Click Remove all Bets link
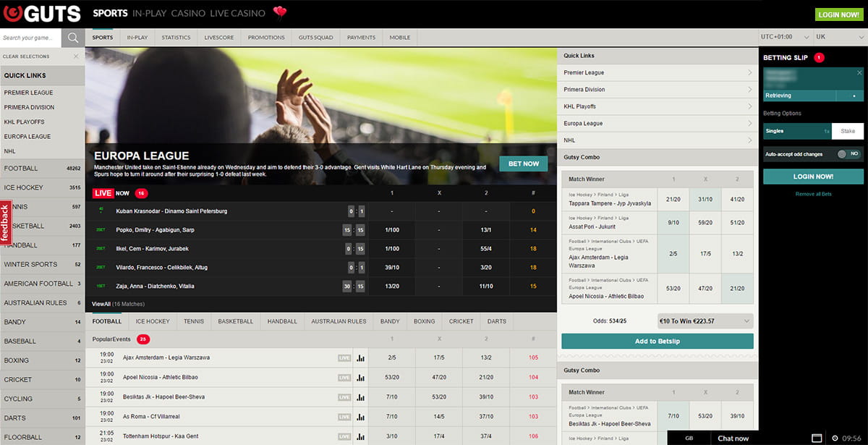Screen dimensions: 868x445 (814, 194)
